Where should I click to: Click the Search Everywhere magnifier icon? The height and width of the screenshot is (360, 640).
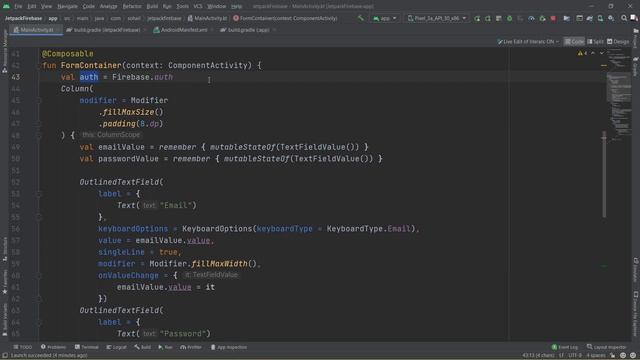(624, 18)
